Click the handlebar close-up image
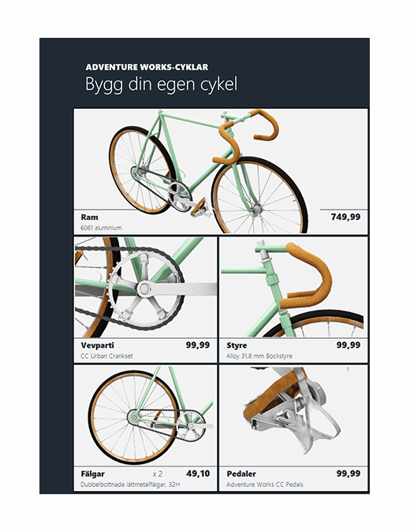This screenshot has width=410, height=532. [x=293, y=287]
